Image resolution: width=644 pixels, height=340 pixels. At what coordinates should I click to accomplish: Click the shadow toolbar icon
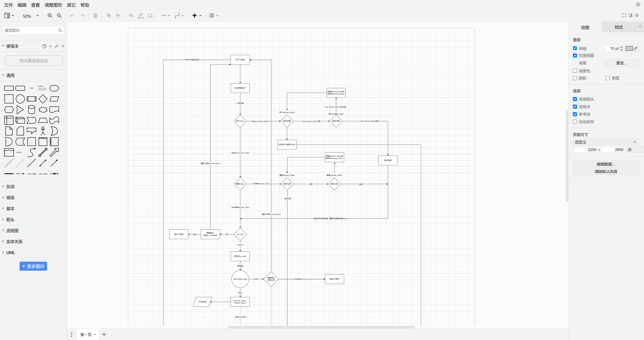pos(150,15)
